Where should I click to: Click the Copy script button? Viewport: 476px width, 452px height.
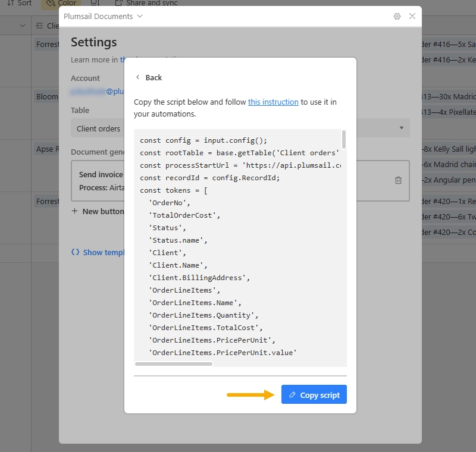(x=314, y=394)
